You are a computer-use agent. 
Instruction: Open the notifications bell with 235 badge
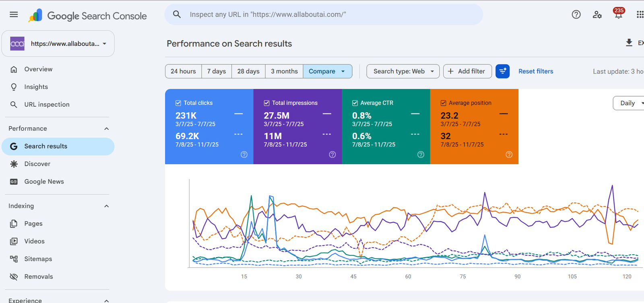pos(619,14)
